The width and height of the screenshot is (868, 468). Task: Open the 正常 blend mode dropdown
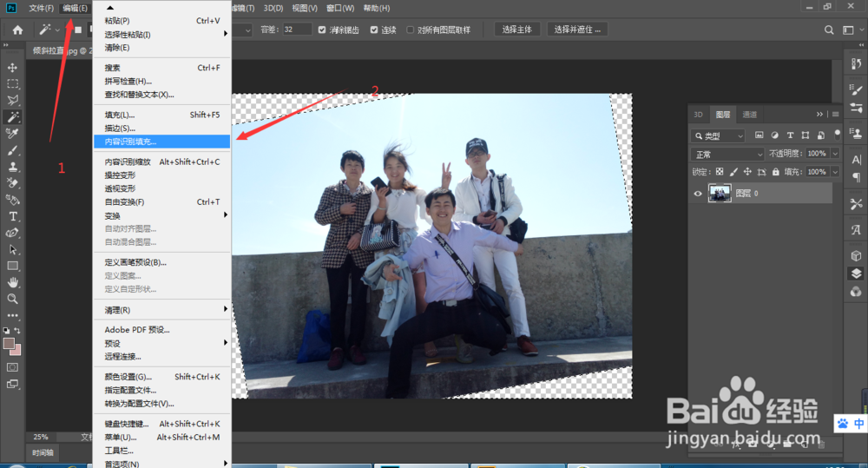pyautogui.click(x=727, y=154)
